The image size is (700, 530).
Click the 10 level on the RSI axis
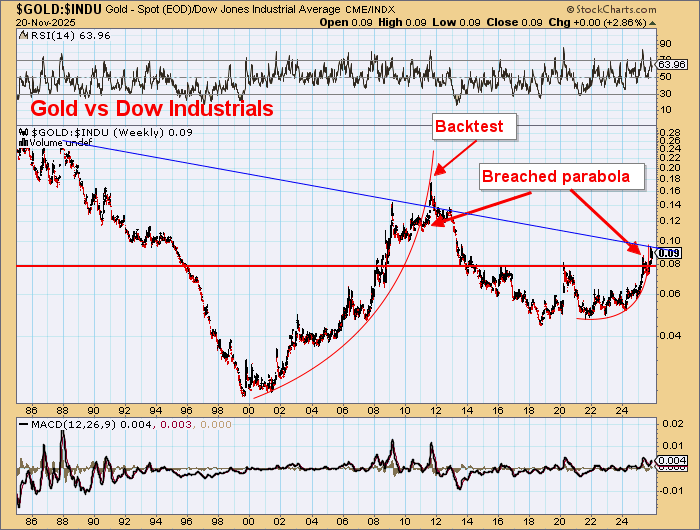(x=665, y=110)
